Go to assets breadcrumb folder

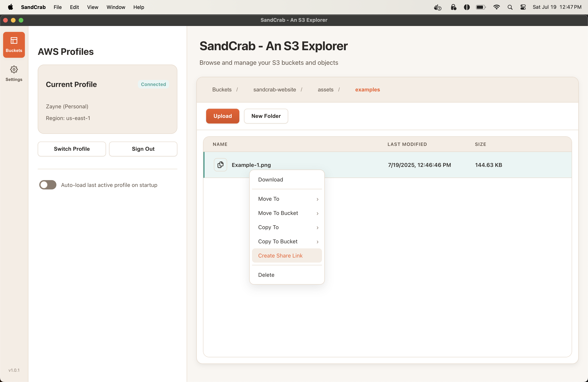325,89
